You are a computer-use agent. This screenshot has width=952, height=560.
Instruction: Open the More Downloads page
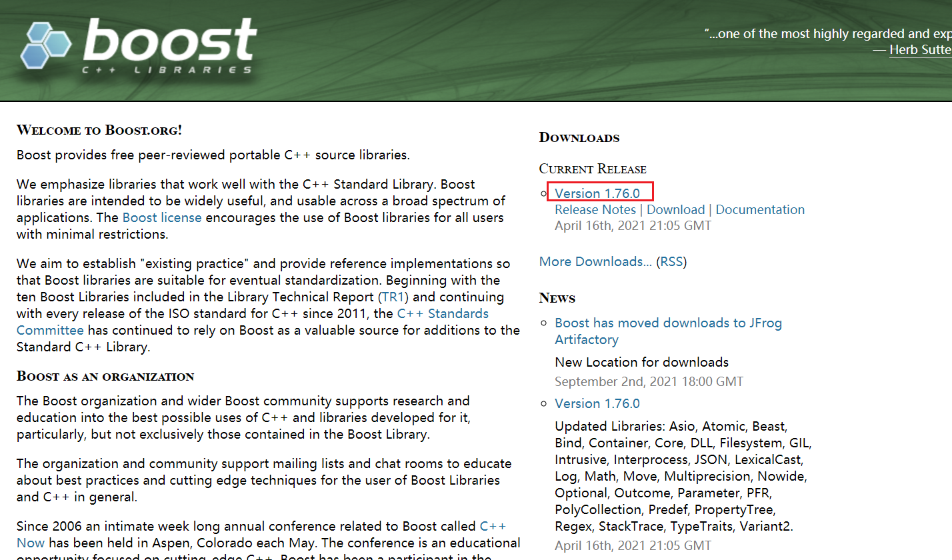(x=595, y=261)
